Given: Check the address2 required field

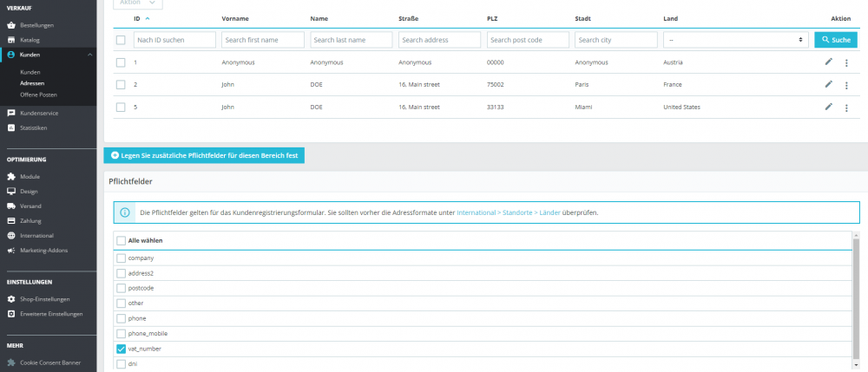Looking at the screenshot, I should 122,273.
